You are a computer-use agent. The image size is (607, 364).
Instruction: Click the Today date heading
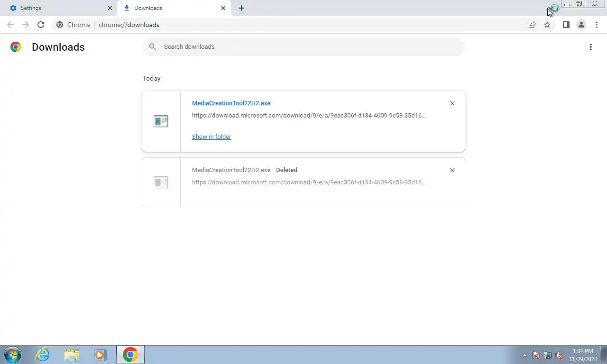pos(151,78)
